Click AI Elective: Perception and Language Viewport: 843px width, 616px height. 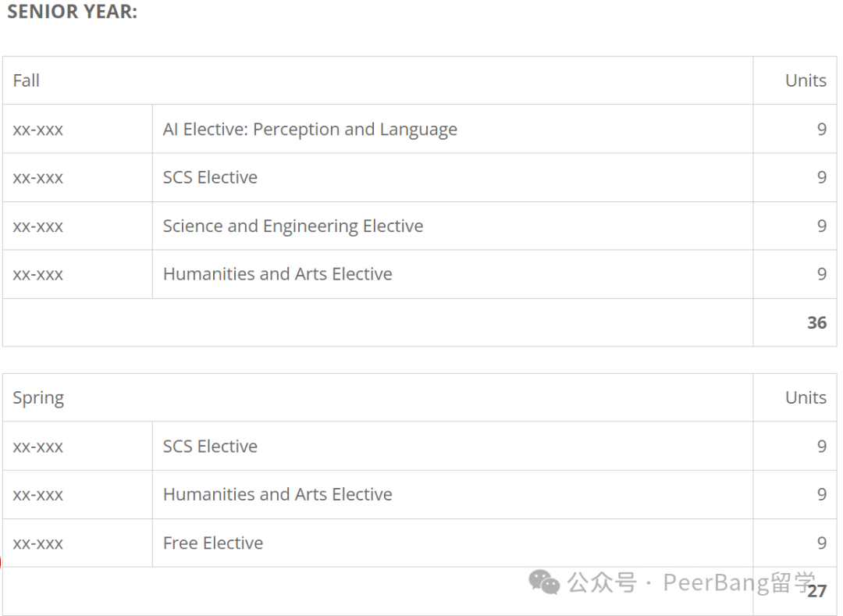tap(310, 130)
